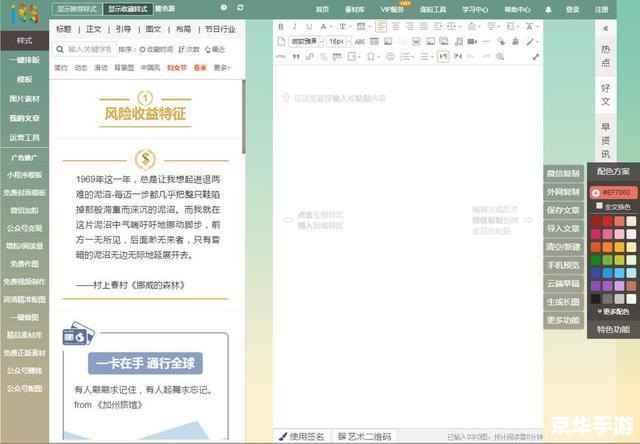The image size is (640, 444).
Task: Open the font color A dropdown arrow
Action: pos(331,27)
